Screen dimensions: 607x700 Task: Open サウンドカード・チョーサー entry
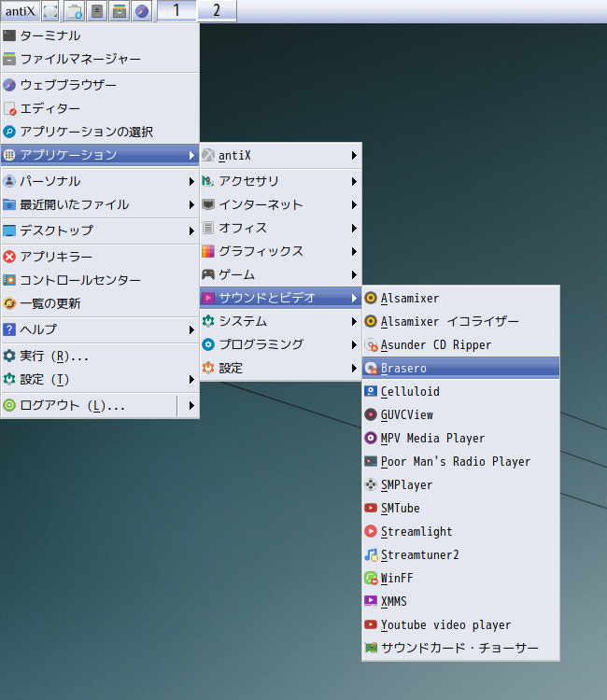[x=461, y=648]
